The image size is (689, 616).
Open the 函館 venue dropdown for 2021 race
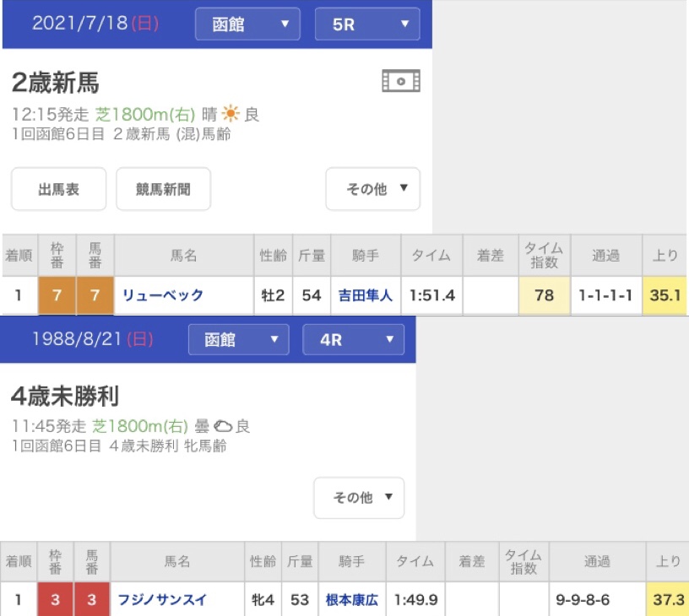(247, 24)
